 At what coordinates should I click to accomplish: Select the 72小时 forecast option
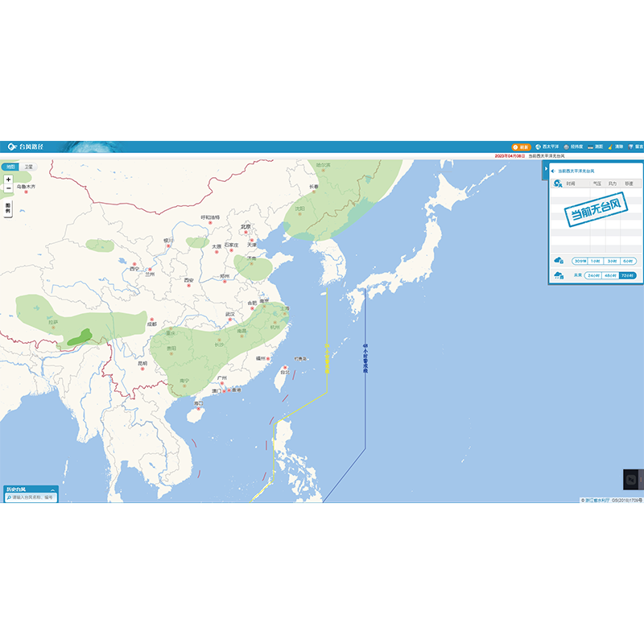coord(628,275)
